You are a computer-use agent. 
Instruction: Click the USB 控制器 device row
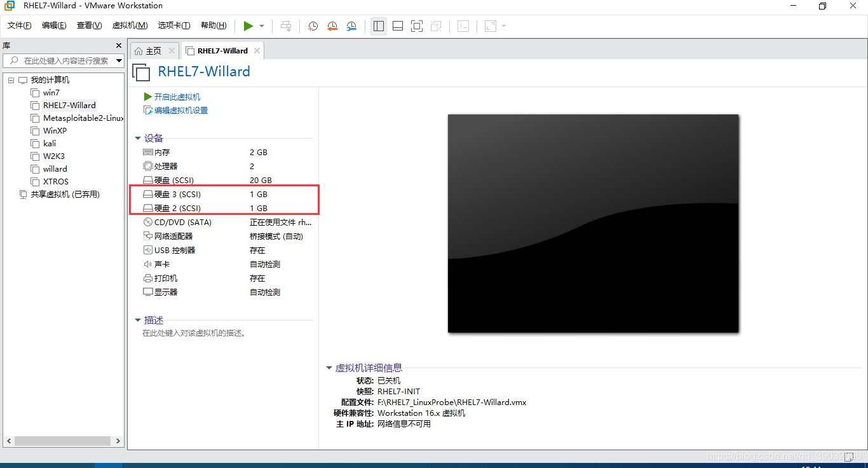pyautogui.click(x=227, y=251)
